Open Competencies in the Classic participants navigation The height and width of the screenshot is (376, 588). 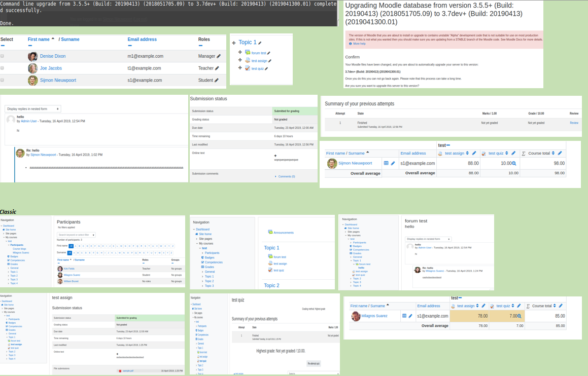point(18,260)
